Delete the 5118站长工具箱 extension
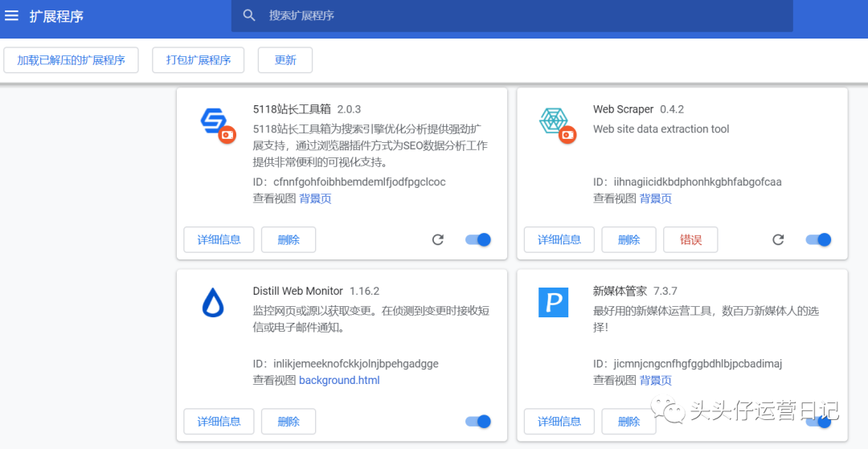The height and width of the screenshot is (449, 868). coord(289,239)
